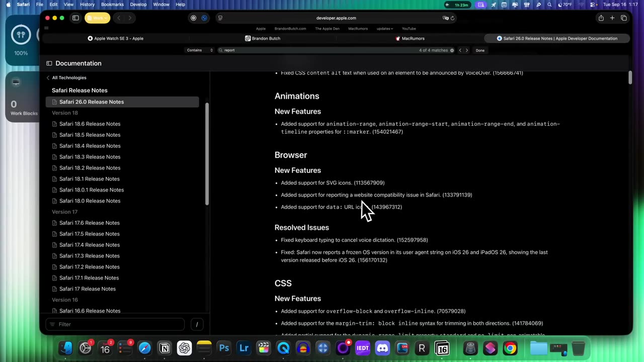Click the translate icon in the address bar

click(445, 18)
